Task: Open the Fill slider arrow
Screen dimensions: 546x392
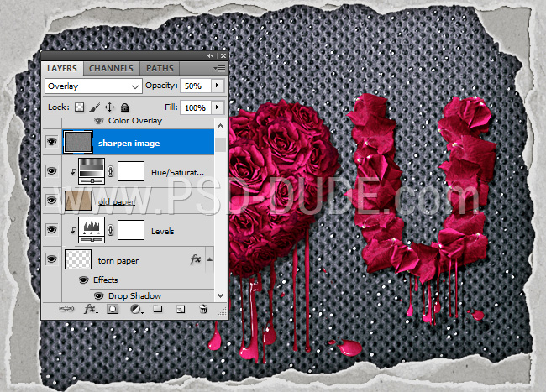Action: [218, 107]
